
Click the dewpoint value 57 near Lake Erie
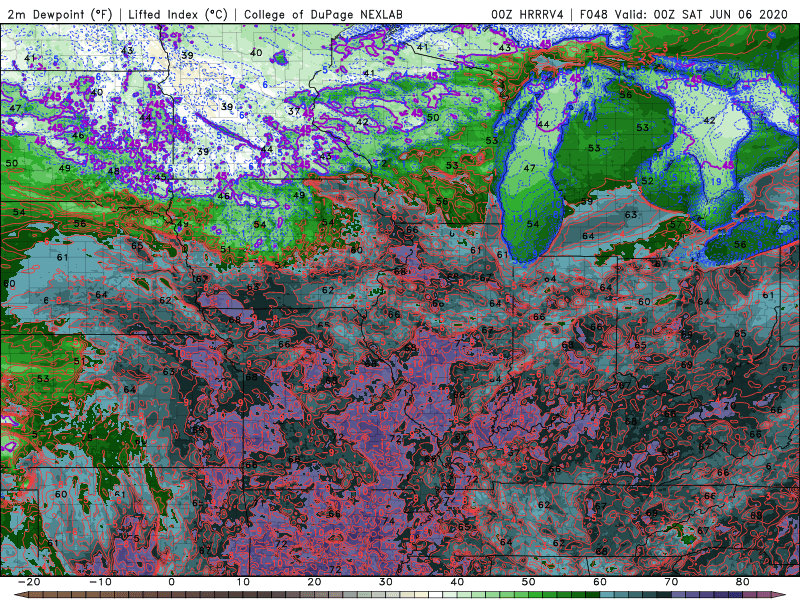tap(676, 224)
